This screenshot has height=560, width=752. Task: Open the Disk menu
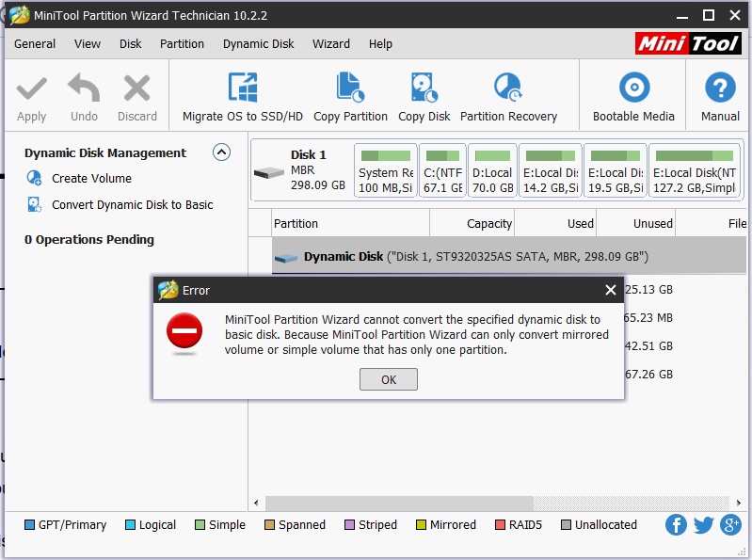131,43
